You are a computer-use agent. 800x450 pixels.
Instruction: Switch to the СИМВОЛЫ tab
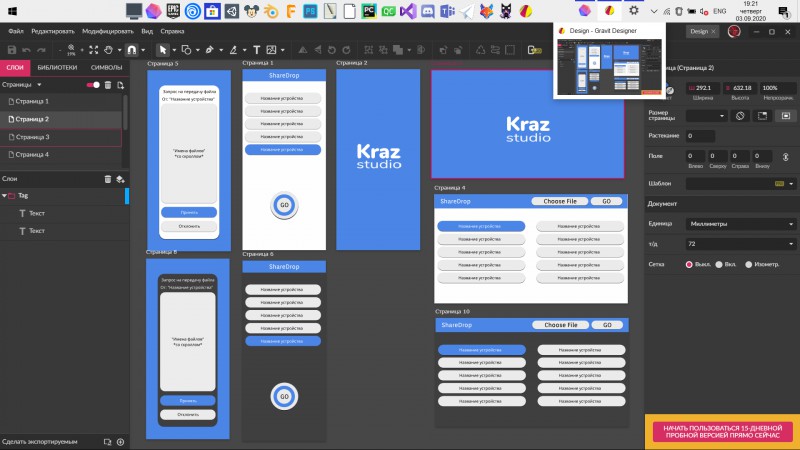[106, 67]
